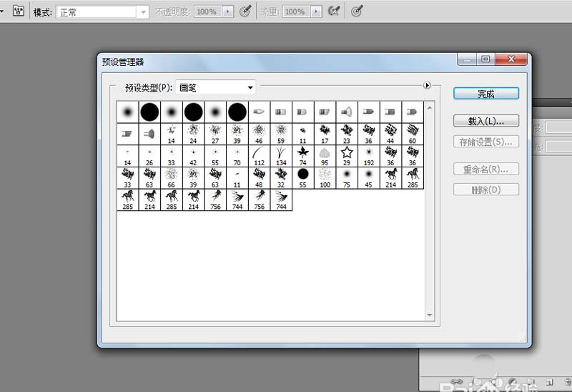This screenshot has width=572, height=392.
Task: Open the preset manager flyout menu arrow
Action: [427, 85]
